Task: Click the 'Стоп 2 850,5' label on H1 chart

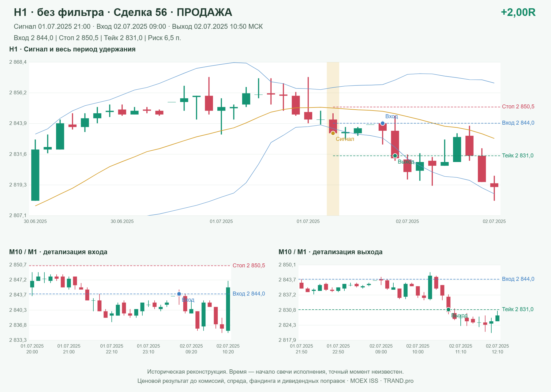Action: point(518,107)
